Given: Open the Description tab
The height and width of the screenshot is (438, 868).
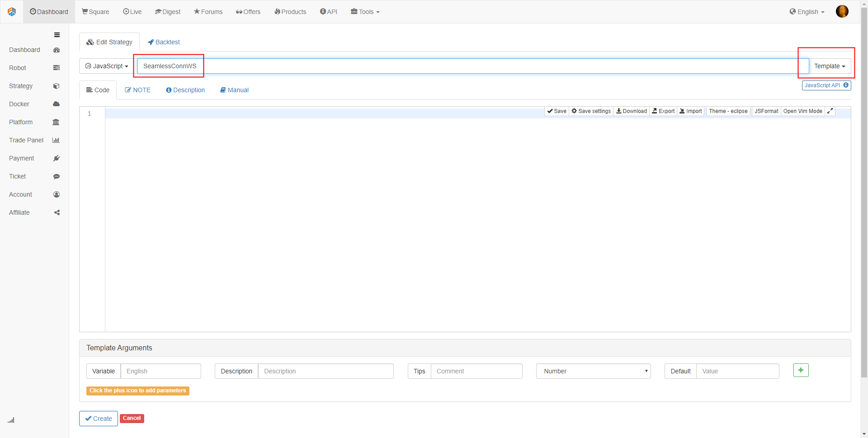Looking at the screenshot, I should pos(185,90).
